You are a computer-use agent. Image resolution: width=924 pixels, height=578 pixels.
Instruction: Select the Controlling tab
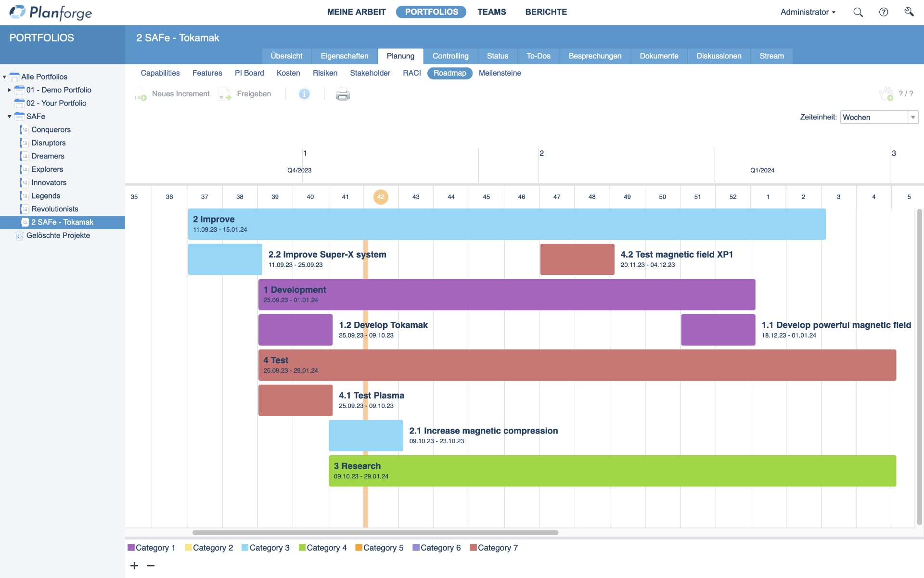pyautogui.click(x=449, y=55)
